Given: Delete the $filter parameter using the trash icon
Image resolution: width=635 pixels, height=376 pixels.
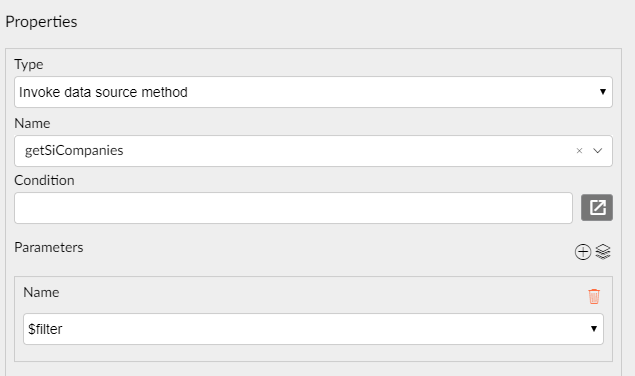Looking at the screenshot, I should tap(594, 296).
